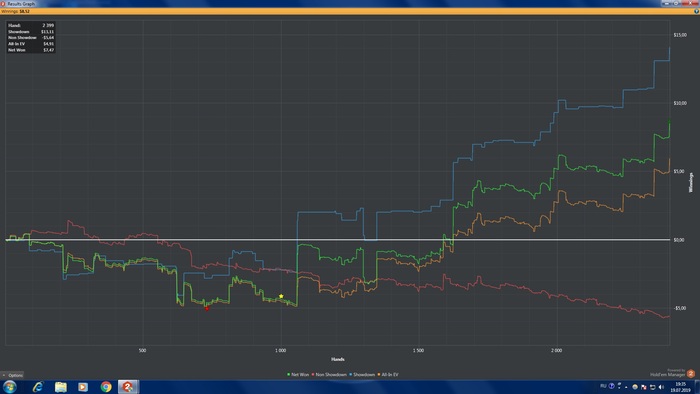Screen dimensions: 700x394
Task: Expand the Options panel at bottom left
Action: (12, 375)
